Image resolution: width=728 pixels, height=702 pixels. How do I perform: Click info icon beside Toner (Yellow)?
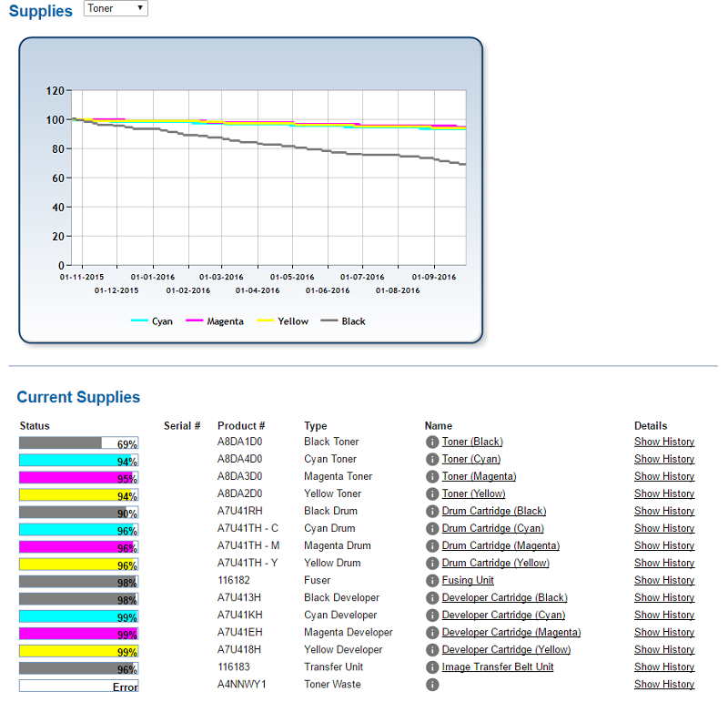click(x=431, y=493)
